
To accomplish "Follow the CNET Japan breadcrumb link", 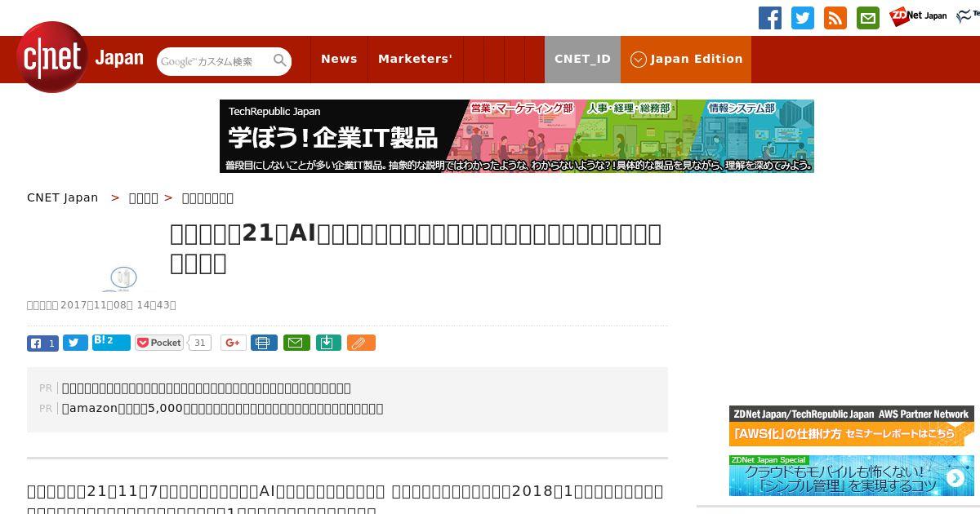I will 63,197.
